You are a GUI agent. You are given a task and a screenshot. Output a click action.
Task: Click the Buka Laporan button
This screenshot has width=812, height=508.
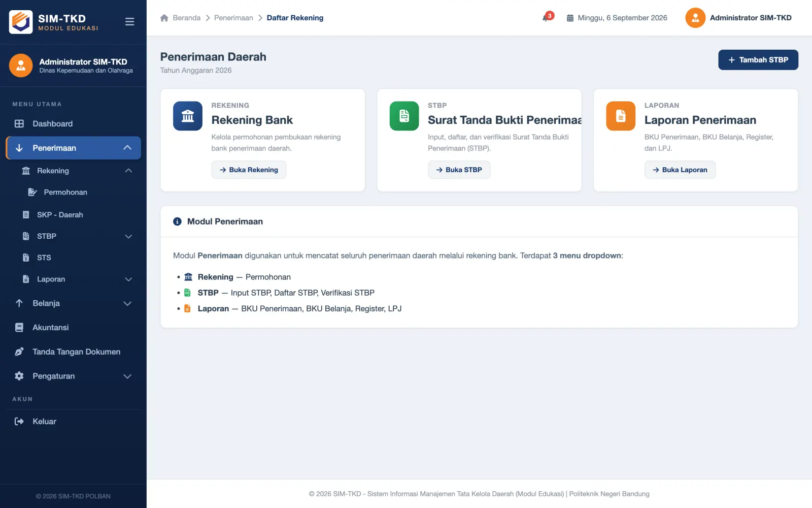(x=680, y=170)
